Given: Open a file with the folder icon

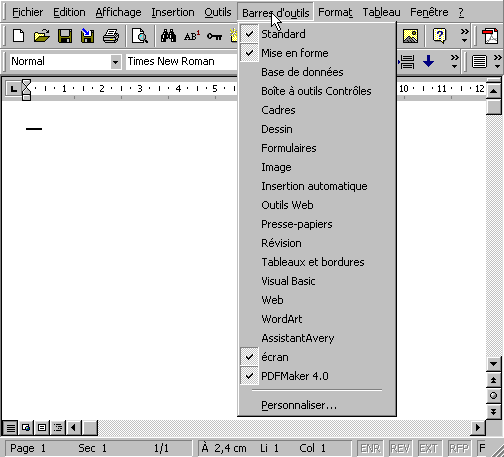Looking at the screenshot, I should click(42, 36).
